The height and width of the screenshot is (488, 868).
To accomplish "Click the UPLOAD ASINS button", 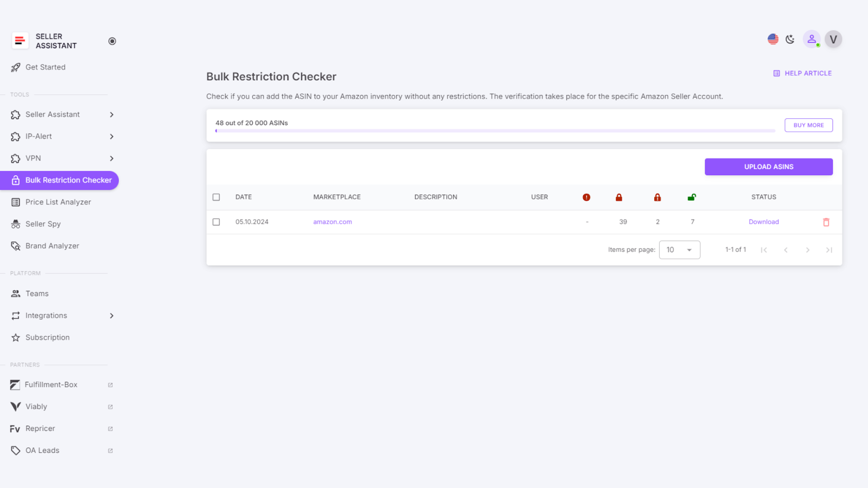I will pos(768,166).
